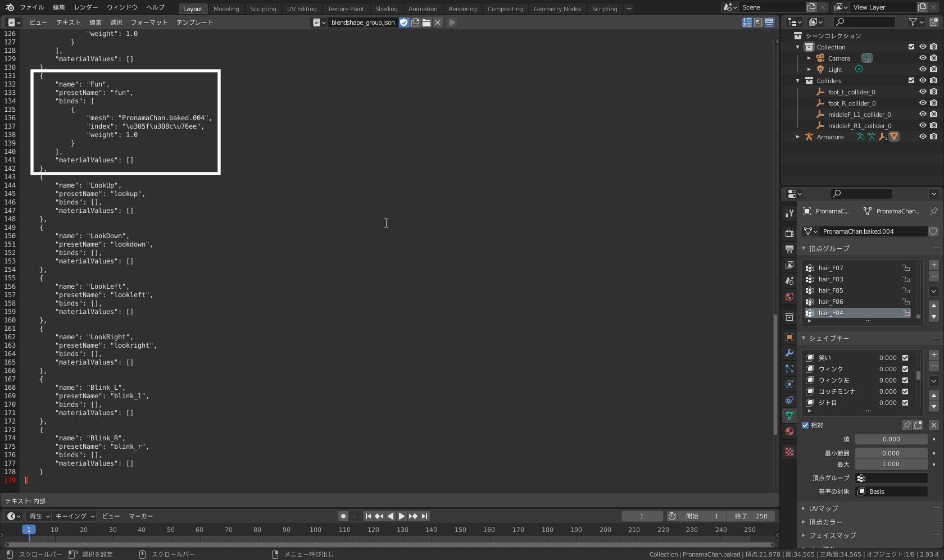Screen dimensions: 944x560
Task: Open the timeline マーカー menu
Action: point(141,516)
